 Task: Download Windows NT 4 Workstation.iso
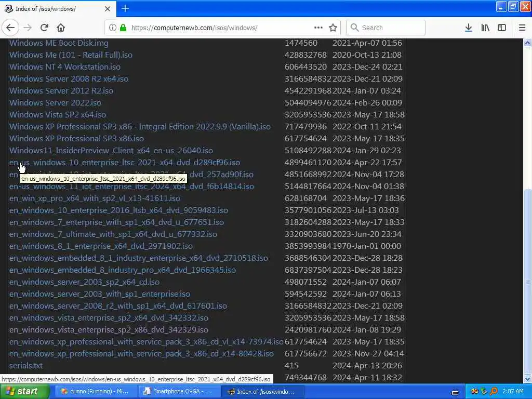pyautogui.click(x=65, y=67)
